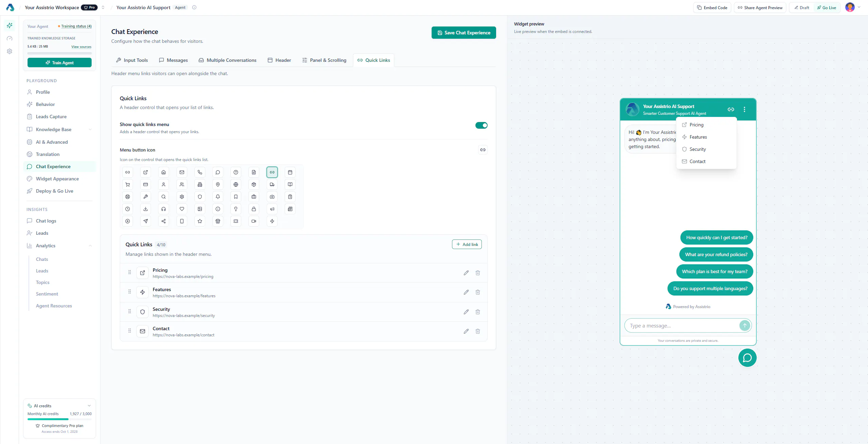Edit the Security quick link
The image size is (868, 444).
[x=466, y=312]
